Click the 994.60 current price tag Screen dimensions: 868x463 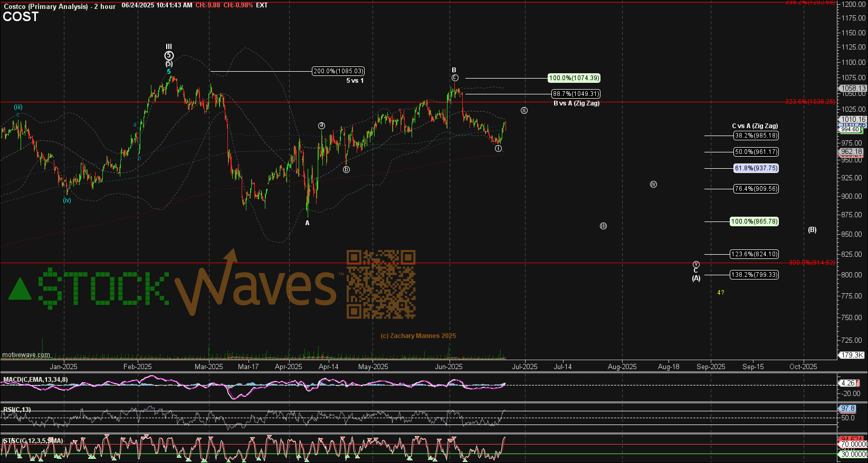pos(850,129)
